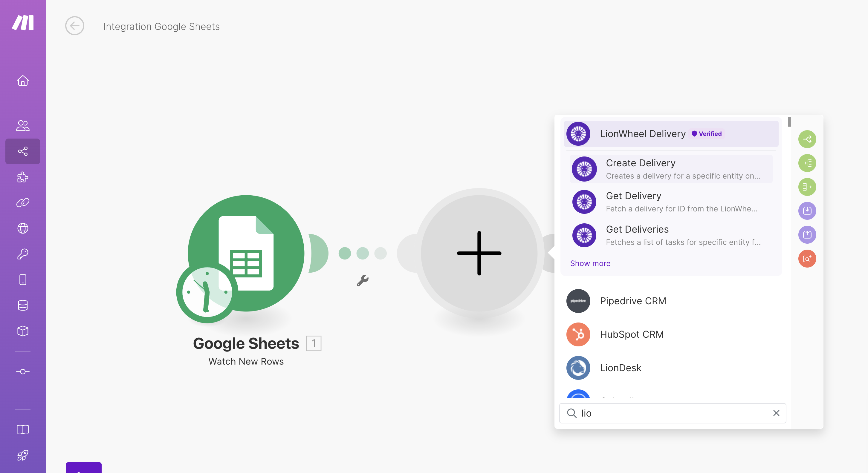Open the Keys icon in sidebar
868x473 pixels.
pyautogui.click(x=23, y=254)
